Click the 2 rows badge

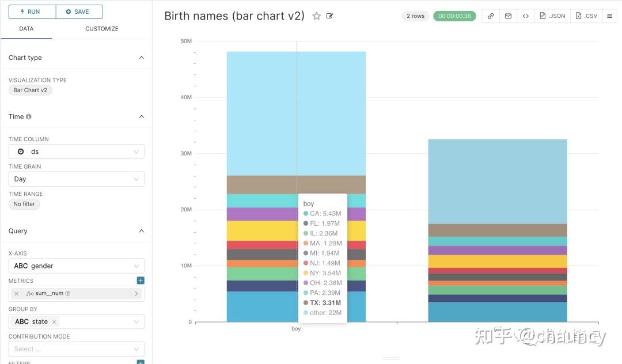click(x=415, y=16)
